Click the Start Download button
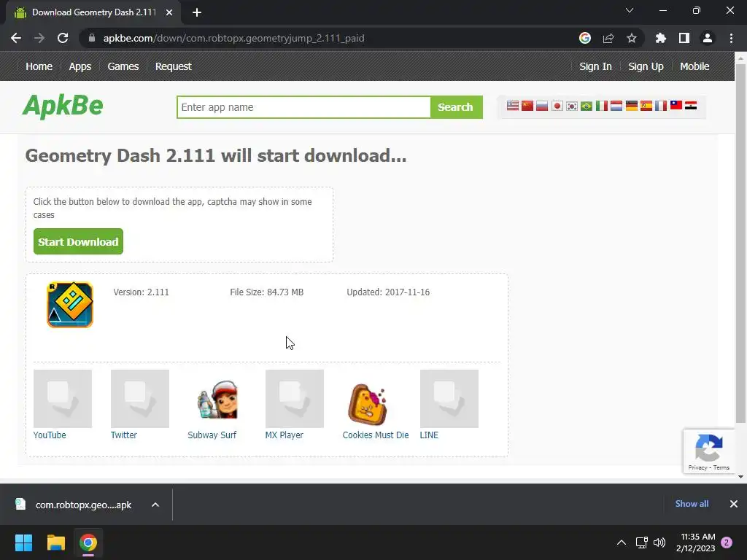747x560 pixels. 78,241
